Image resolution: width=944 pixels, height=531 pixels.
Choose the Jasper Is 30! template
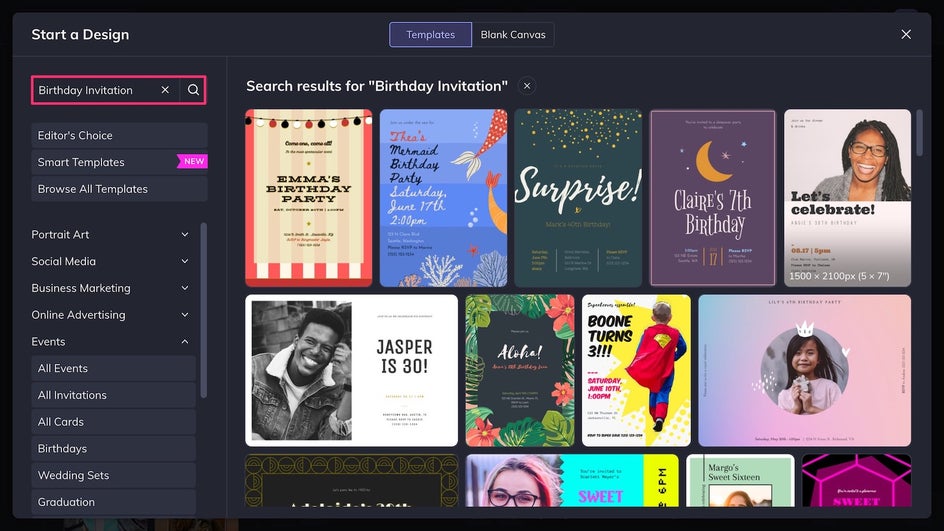click(x=351, y=370)
